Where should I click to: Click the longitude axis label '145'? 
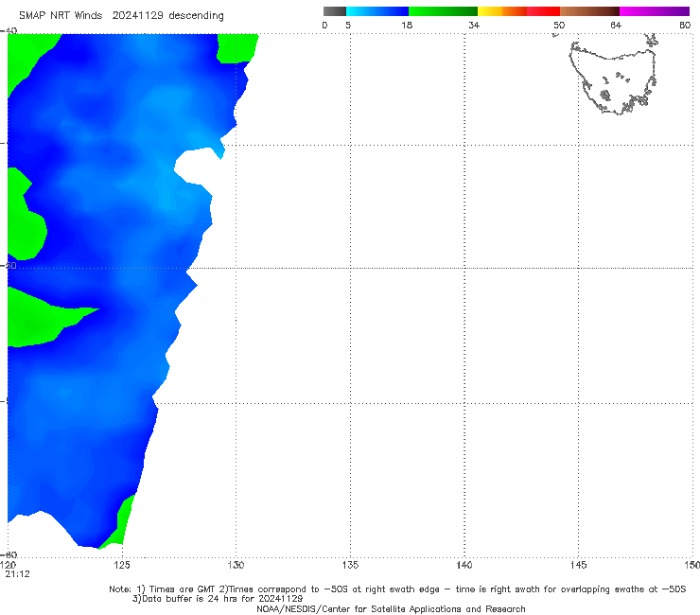click(x=579, y=566)
